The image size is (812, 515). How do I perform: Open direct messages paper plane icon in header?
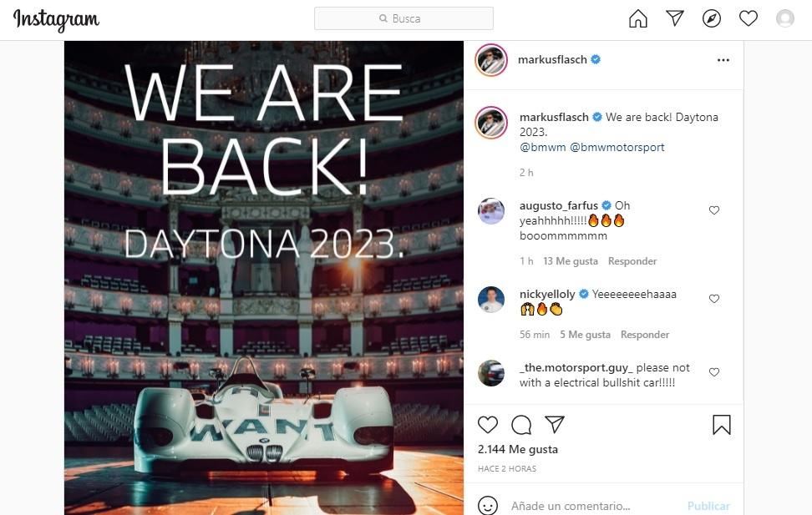675,18
